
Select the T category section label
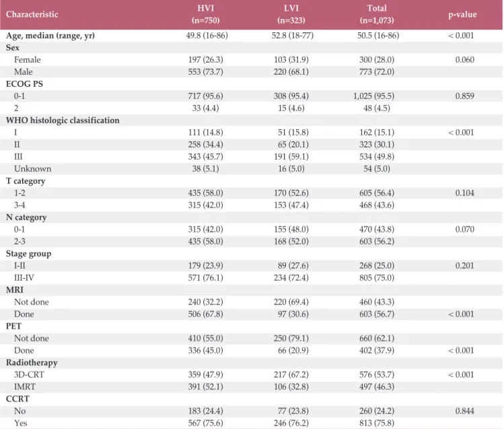pos(26,181)
